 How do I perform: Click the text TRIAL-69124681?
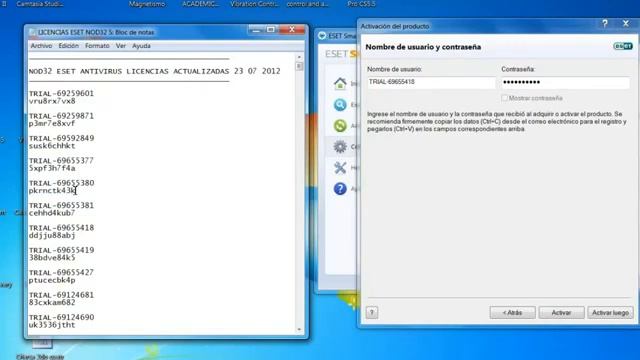point(61,295)
